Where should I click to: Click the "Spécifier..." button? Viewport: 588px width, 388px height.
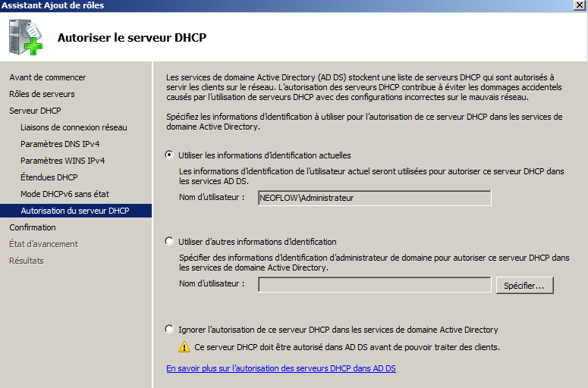pos(524,286)
